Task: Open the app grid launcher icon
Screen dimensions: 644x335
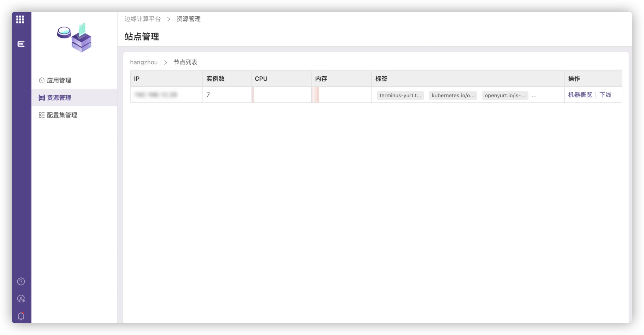Action: point(20,19)
